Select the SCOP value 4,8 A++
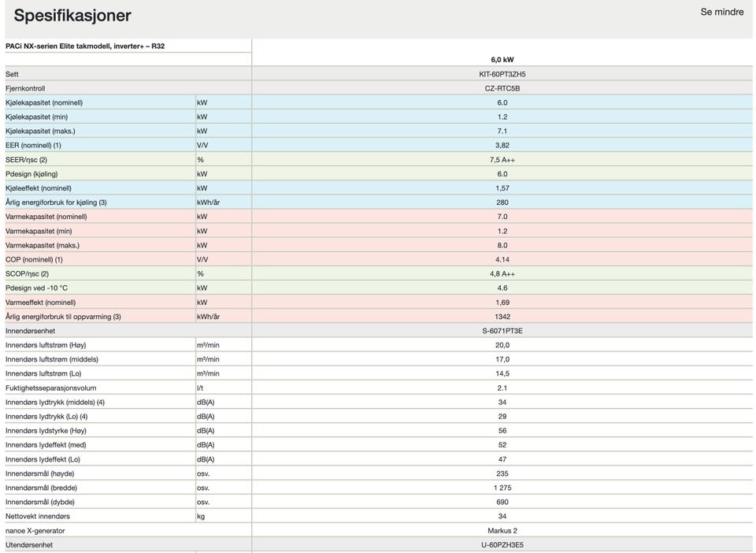Image resolution: width=756 pixels, height=553 pixels. point(502,274)
